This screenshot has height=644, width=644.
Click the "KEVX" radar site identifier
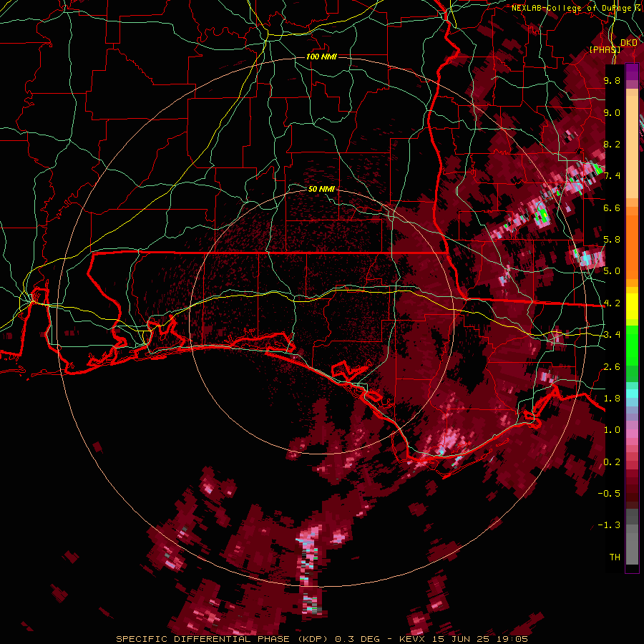(x=413, y=639)
